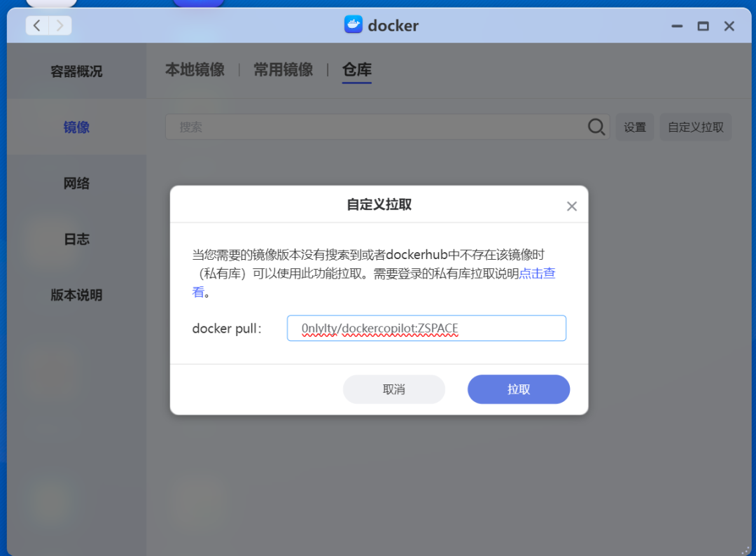Click the 设置 button
The image size is (756, 556).
[x=634, y=127]
